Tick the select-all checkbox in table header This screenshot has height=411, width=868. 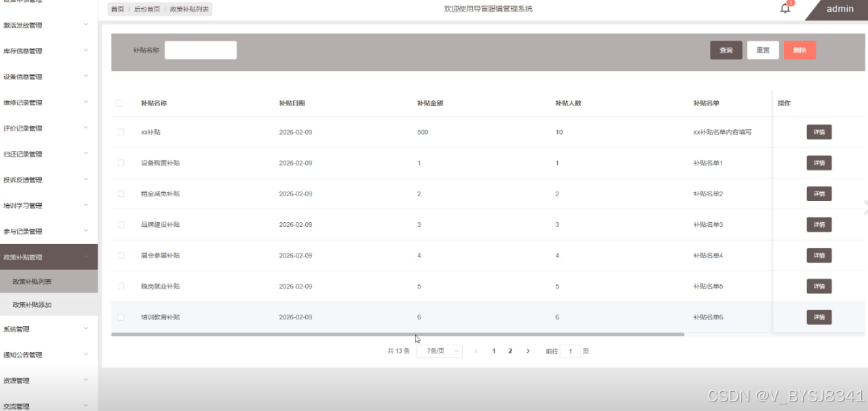pyautogui.click(x=120, y=103)
